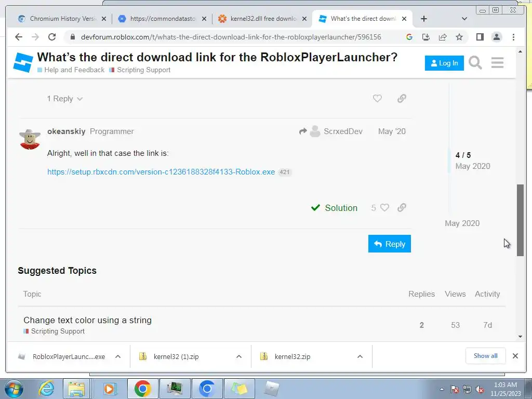Reload the current page
Image resolution: width=532 pixels, height=399 pixels.
[x=52, y=37]
